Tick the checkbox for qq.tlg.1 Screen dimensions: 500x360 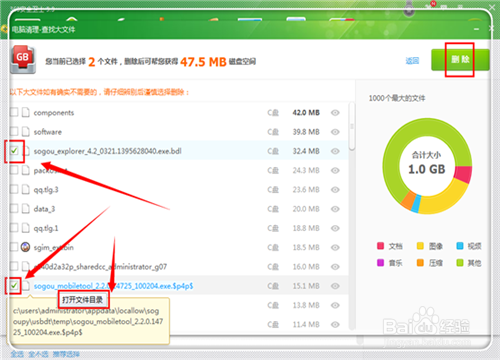tap(14, 228)
